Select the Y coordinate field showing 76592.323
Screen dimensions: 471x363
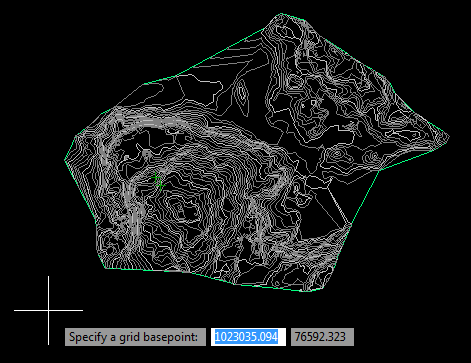(322, 337)
